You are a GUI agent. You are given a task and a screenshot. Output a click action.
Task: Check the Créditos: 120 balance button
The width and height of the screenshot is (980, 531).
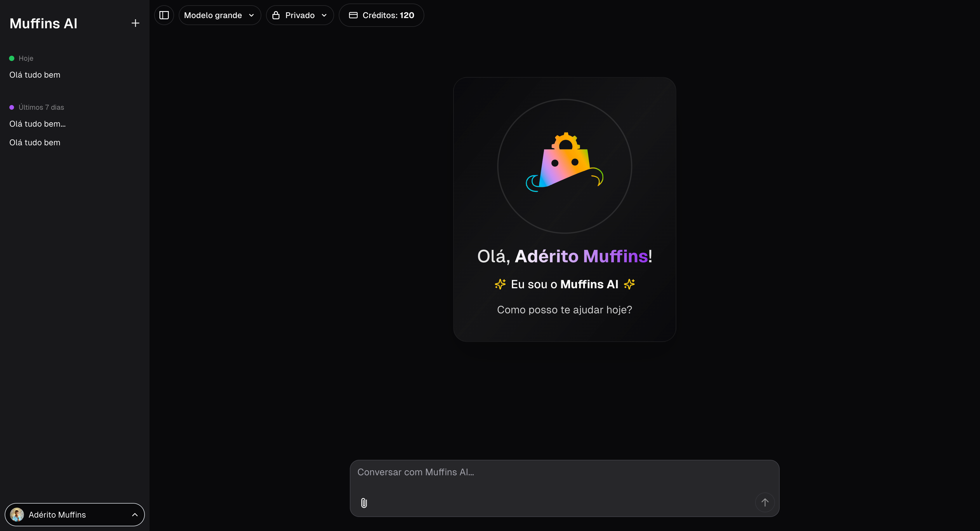[381, 15]
